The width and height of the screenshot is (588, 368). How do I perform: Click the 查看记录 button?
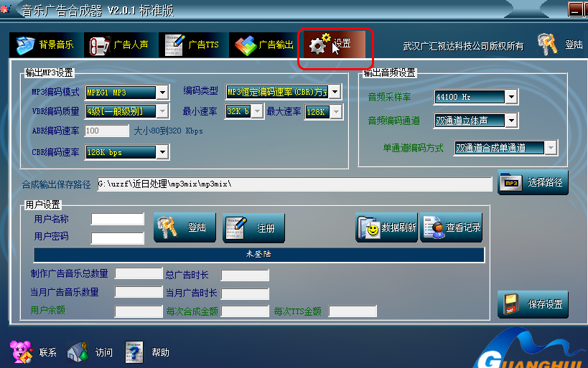pyautogui.click(x=451, y=227)
